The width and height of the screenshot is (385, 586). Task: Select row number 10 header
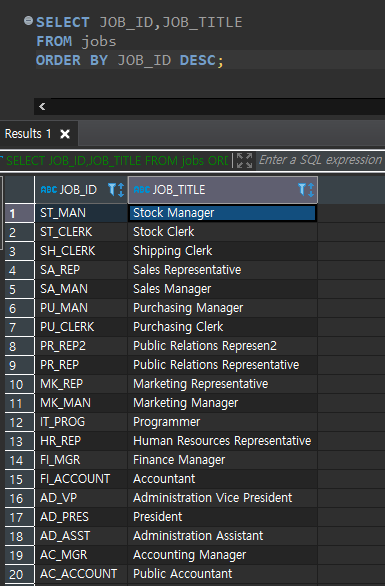pos(19,384)
